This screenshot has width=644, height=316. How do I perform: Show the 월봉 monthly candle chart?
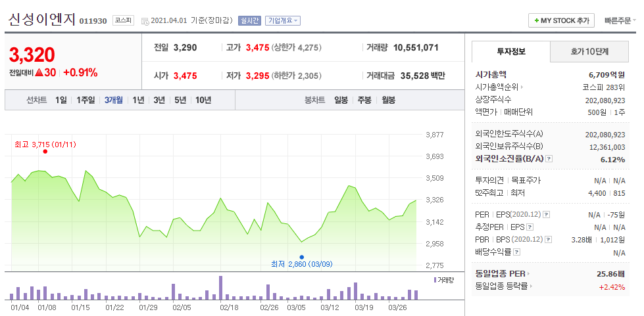(x=388, y=100)
